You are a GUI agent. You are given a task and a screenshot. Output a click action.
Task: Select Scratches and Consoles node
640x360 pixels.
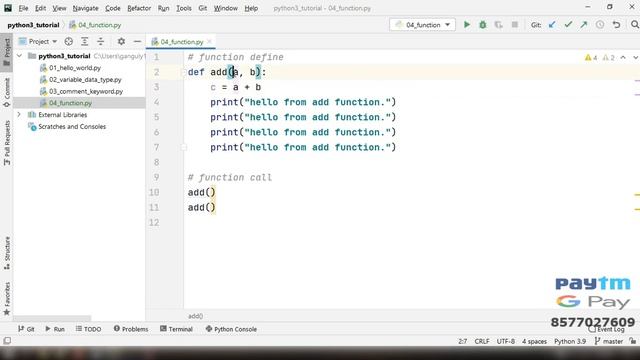(72, 127)
